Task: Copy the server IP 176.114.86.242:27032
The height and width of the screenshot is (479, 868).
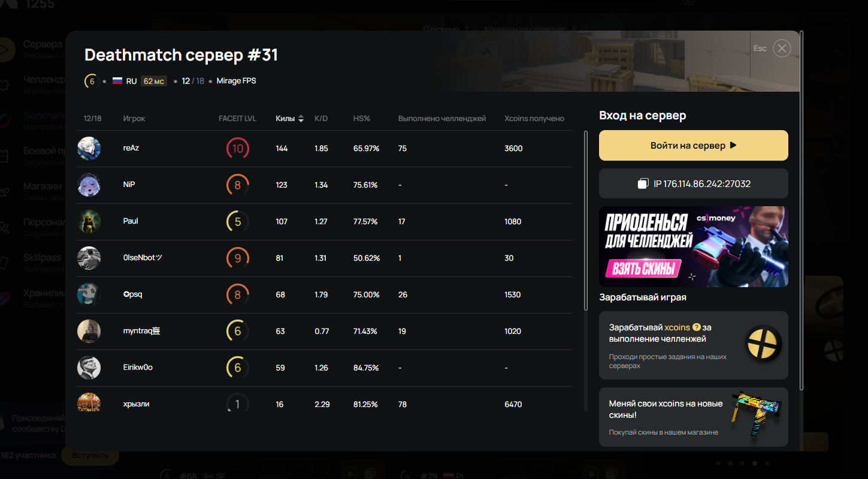Action: 694,183
